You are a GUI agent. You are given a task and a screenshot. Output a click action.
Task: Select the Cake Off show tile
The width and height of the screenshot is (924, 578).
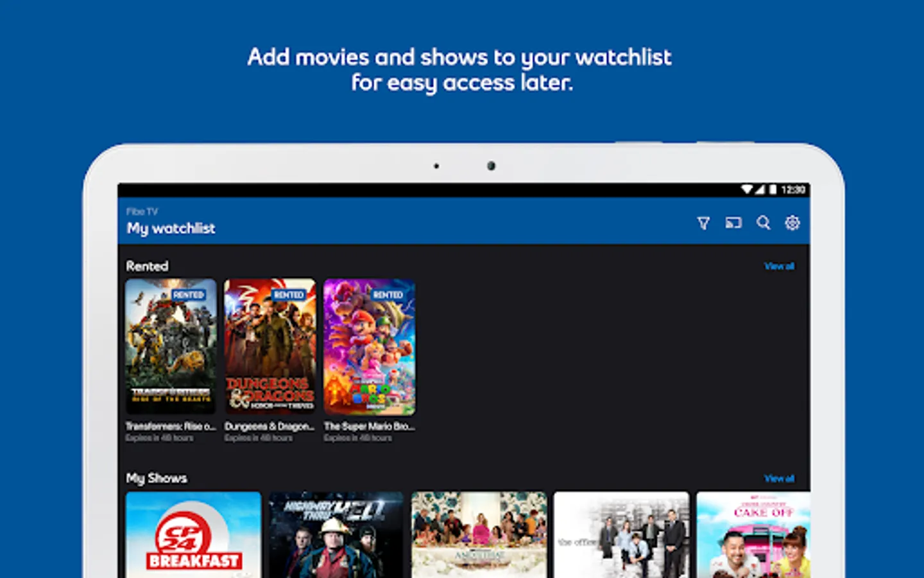pyautogui.click(x=753, y=534)
